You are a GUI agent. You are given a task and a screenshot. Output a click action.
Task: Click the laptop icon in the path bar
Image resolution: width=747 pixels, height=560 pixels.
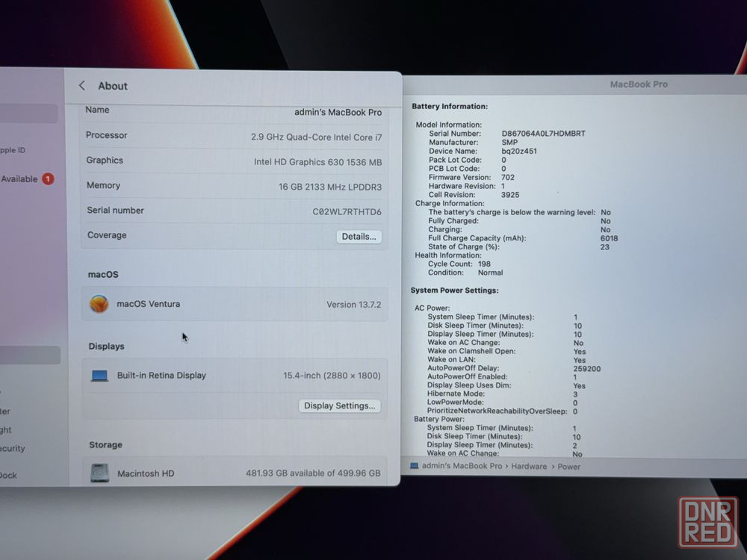[415, 466]
